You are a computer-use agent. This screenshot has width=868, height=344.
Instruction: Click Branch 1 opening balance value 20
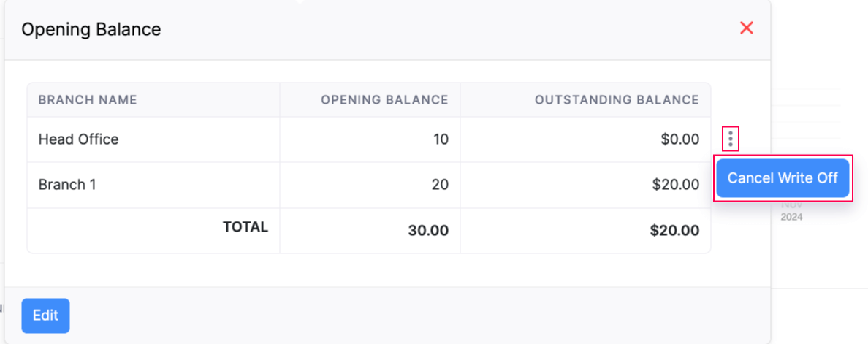pos(440,185)
